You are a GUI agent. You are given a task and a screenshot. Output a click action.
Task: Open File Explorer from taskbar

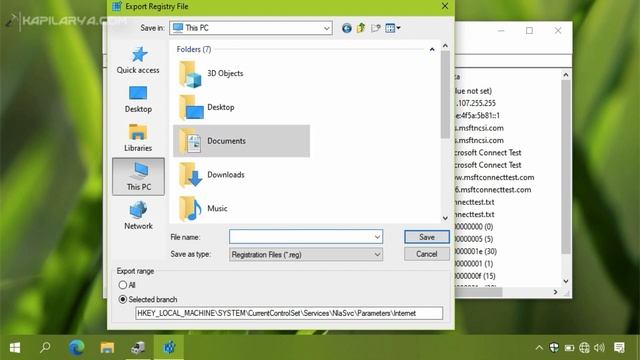point(107,347)
